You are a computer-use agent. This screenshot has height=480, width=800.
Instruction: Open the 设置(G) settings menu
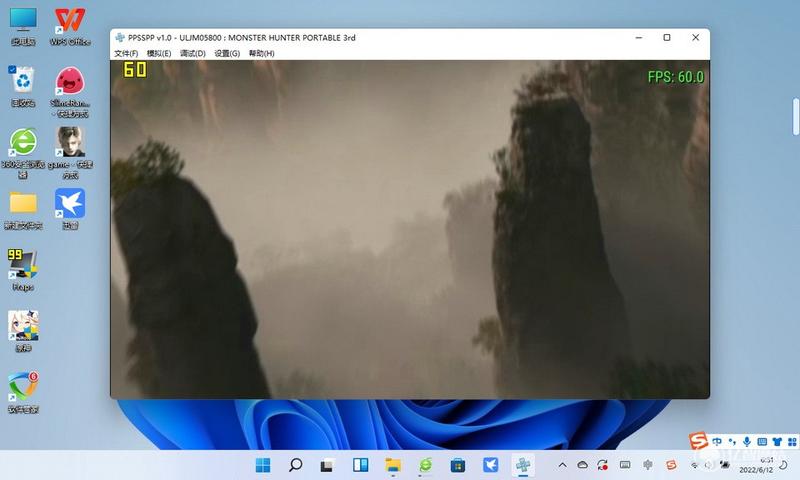click(227, 53)
